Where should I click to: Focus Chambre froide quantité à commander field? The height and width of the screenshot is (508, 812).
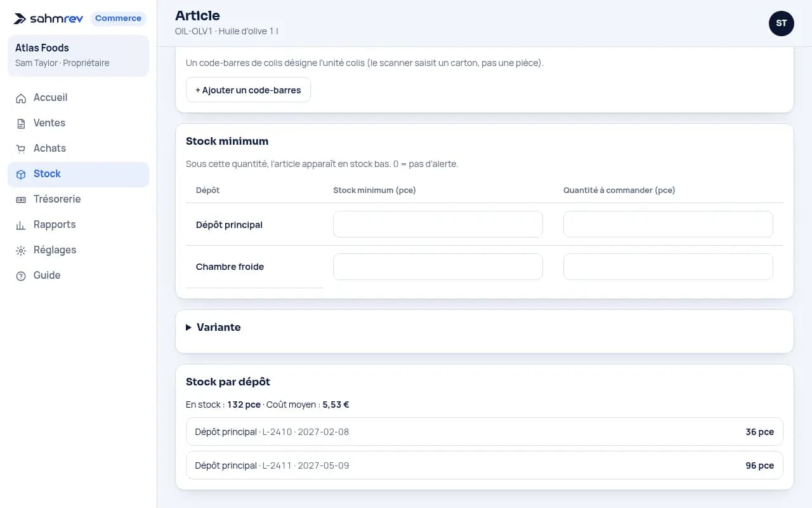[668, 267]
